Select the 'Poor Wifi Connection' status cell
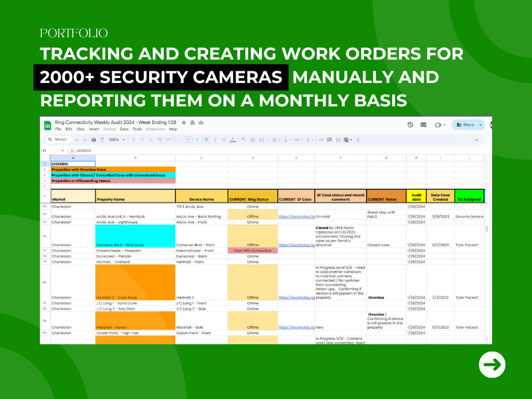532x399 pixels. (253, 251)
